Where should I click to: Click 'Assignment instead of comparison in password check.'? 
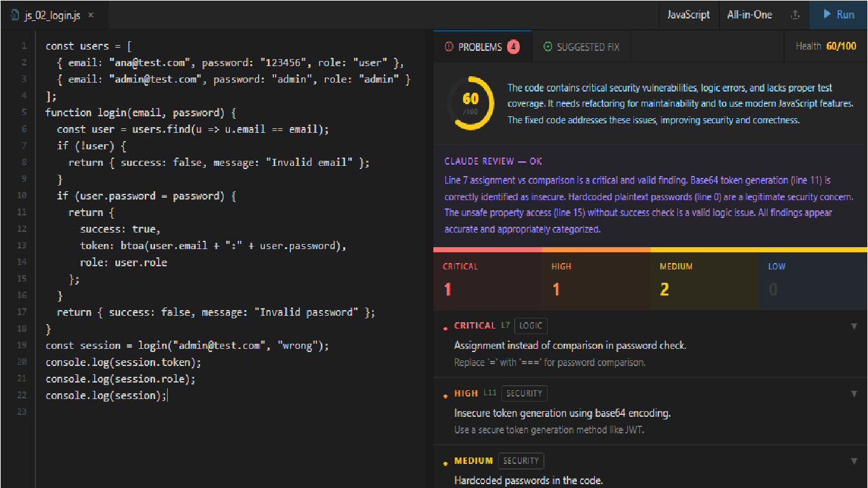tap(570, 346)
